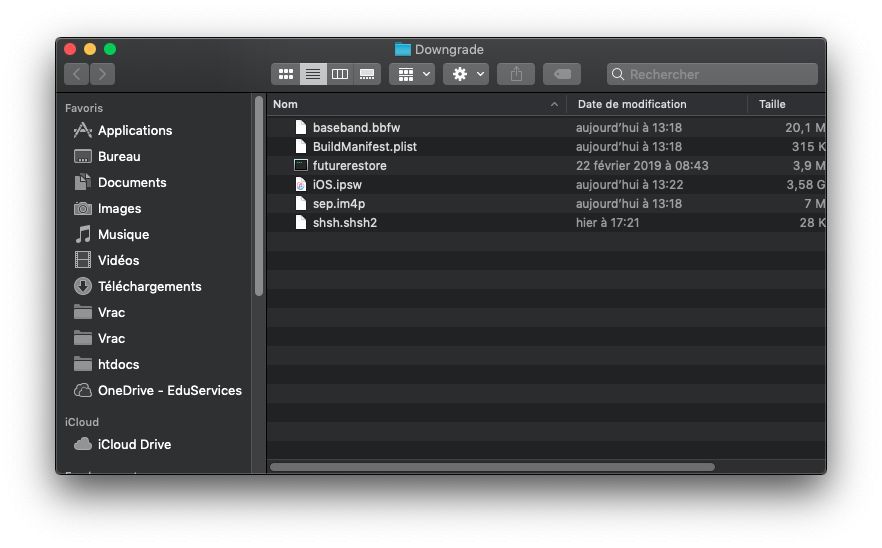
Task: Click the Favoris section header
Action: [x=84, y=108]
